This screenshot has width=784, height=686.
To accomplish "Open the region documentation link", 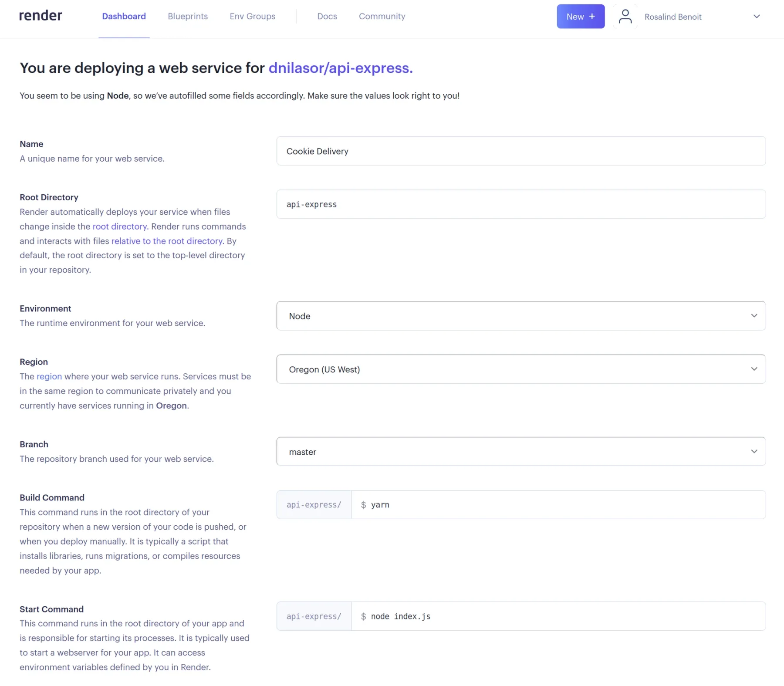I will [49, 376].
